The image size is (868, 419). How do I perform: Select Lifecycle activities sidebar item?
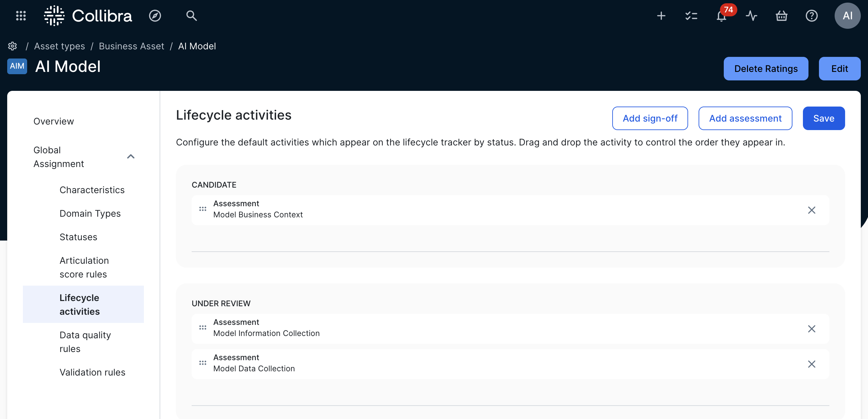[83, 305]
